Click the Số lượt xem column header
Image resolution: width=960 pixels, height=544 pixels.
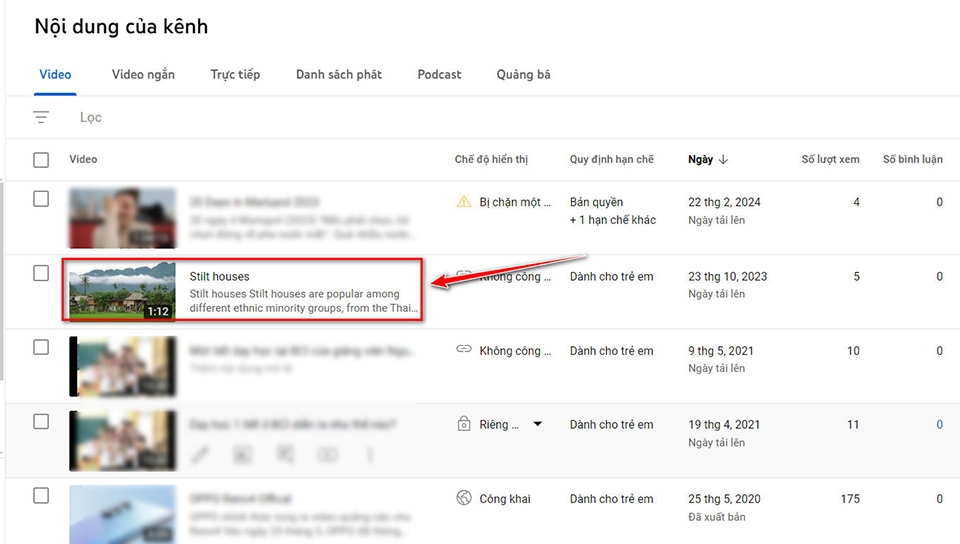[x=830, y=159]
